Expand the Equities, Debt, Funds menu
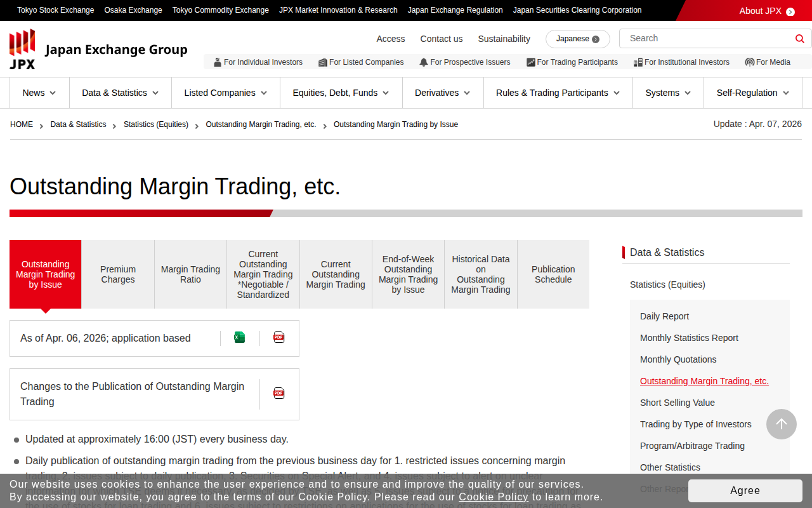 341,93
